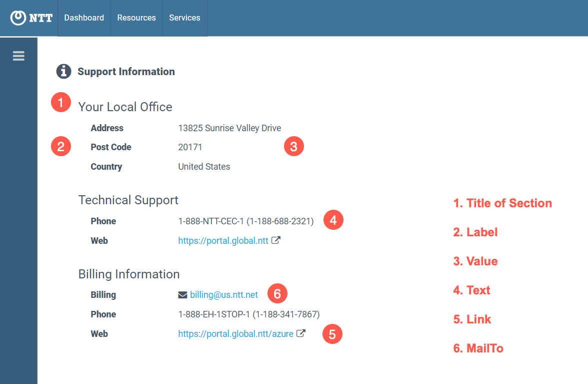Click the NTT logo in header
The height and width of the screenshot is (384, 588).
pyautogui.click(x=31, y=18)
